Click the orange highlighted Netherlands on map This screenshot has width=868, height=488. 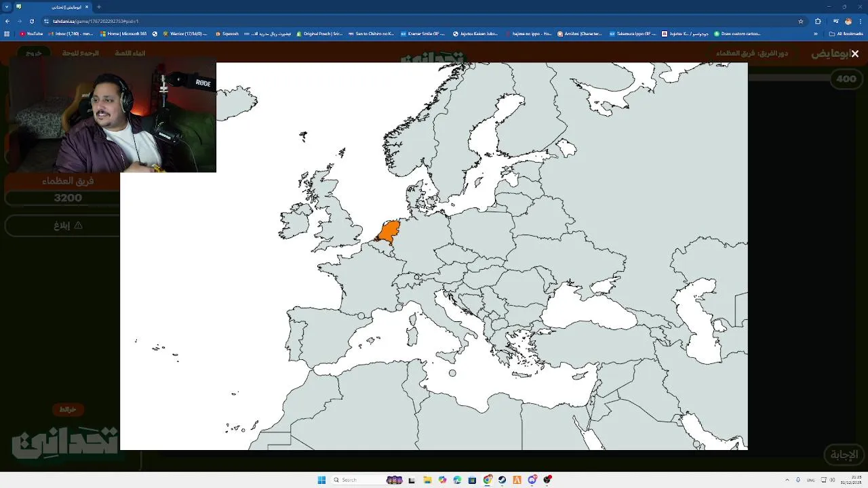(x=389, y=231)
